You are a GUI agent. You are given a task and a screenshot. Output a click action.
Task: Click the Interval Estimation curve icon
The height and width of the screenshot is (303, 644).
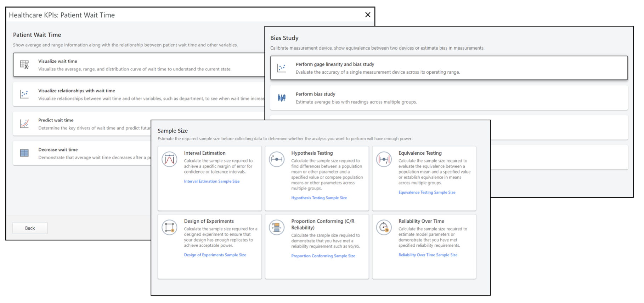[169, 159]
